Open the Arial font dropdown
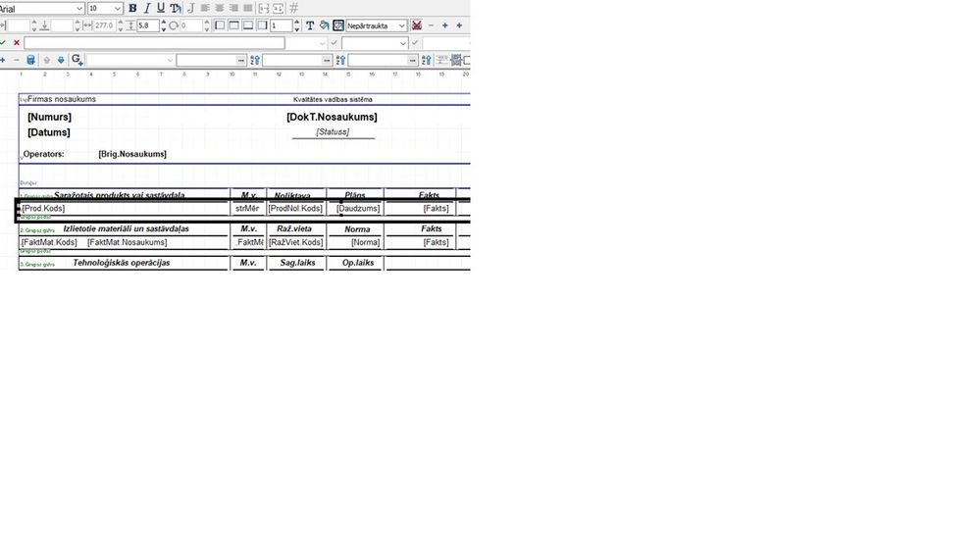The height and width of the screenshot is (551, 980). [x=41, y=9]
